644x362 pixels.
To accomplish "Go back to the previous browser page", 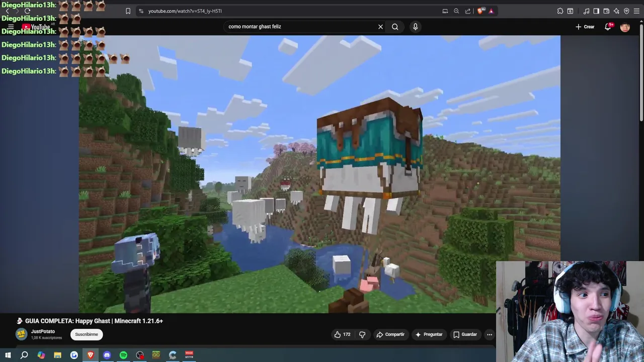I will click(x=7, y=11).
